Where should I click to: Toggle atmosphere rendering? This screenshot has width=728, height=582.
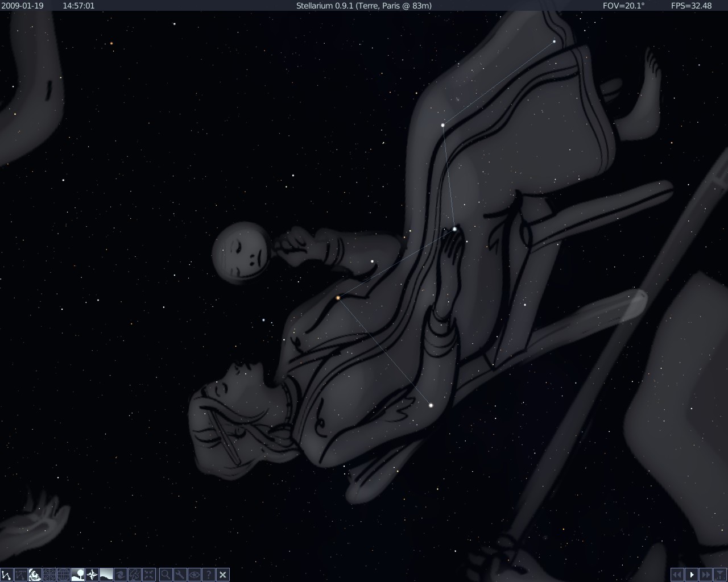(106, 575)
